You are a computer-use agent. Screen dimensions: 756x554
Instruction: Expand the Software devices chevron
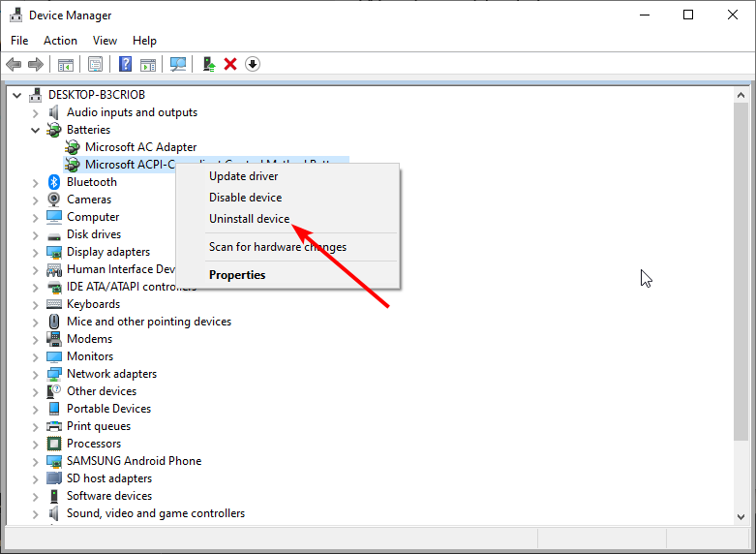coord(35,497)
